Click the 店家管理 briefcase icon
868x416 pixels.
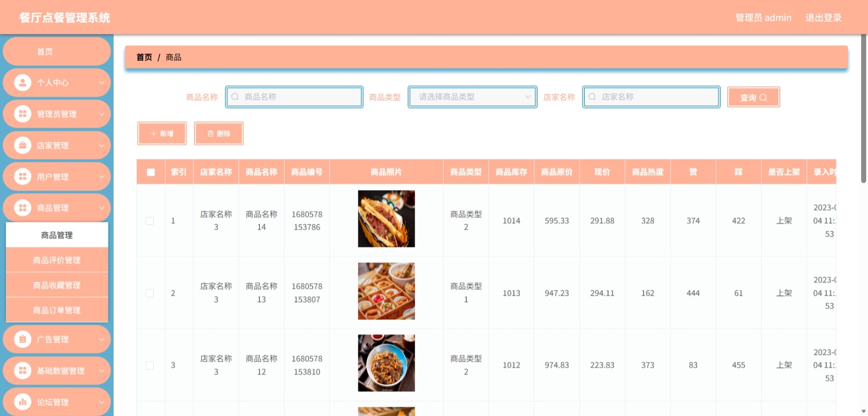[23, 145]
